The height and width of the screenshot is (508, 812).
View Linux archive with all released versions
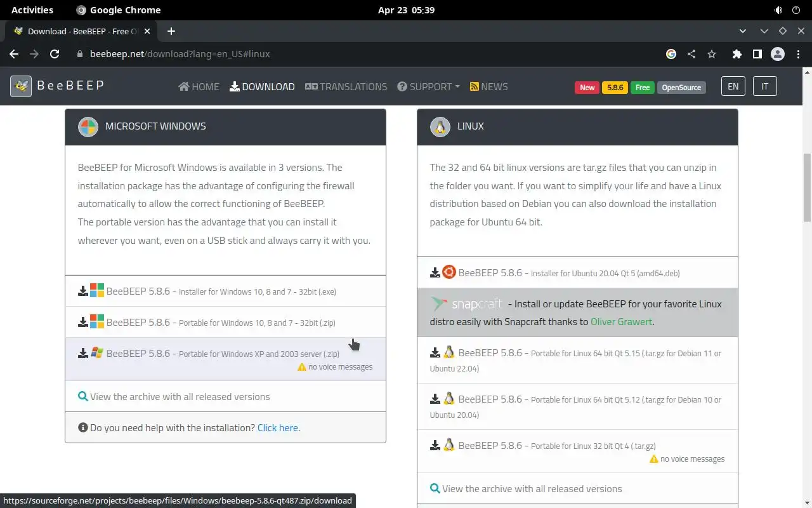(x=532, y=488)
